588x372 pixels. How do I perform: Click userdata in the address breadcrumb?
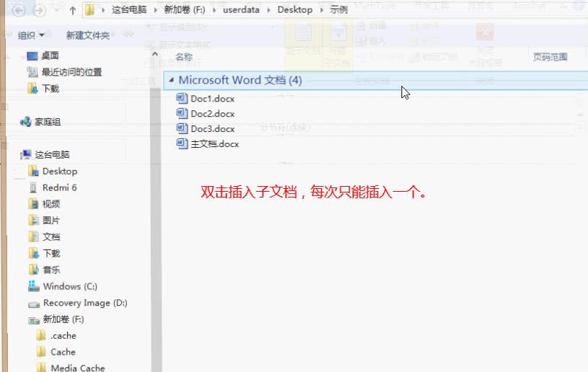pyautogui.click(x=241, y=10)
